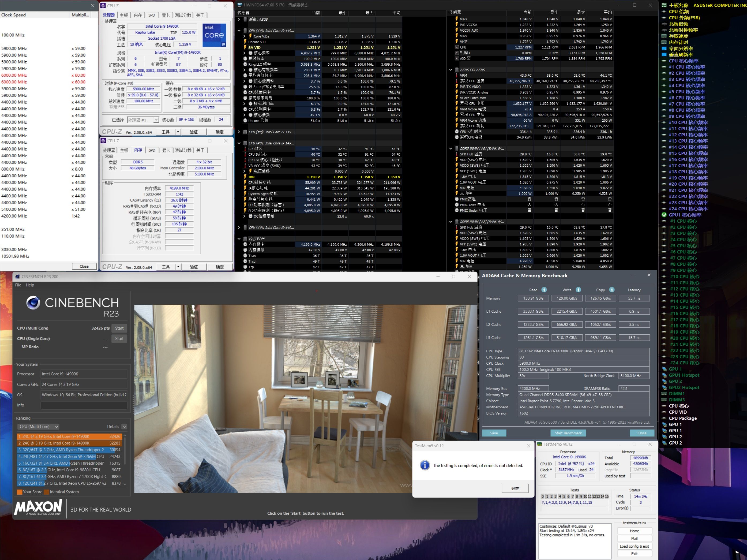Expand the 核心倍频 sensor row
The image size is (747, 560).
click(245, 115)
